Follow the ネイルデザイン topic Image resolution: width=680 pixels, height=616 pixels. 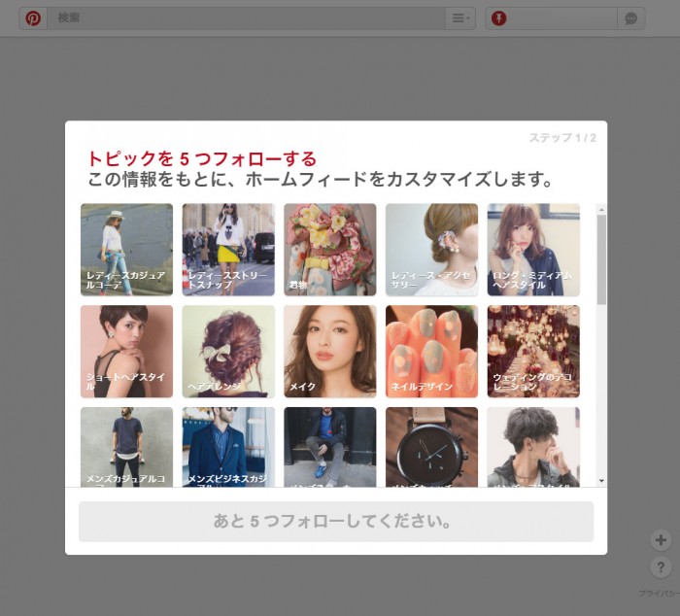click(431, 352)
